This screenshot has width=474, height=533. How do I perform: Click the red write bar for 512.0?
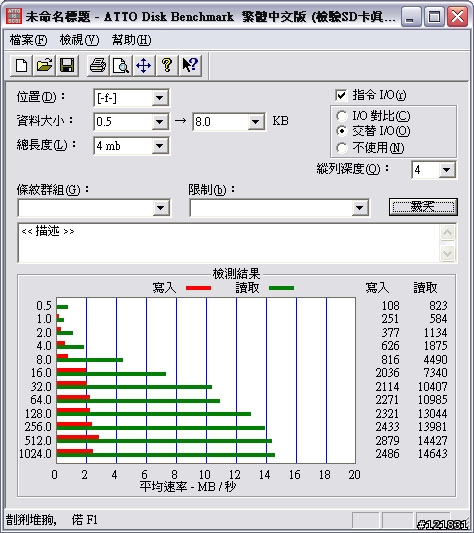coord(78,437)
